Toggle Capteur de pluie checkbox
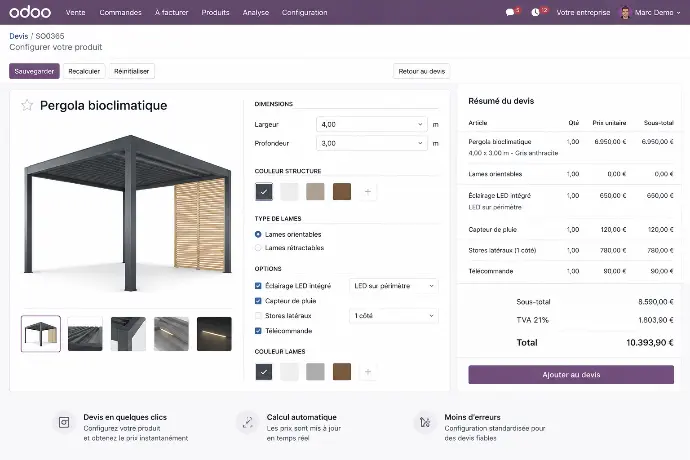Screen dimensions: 690x460 click(258, 301)
